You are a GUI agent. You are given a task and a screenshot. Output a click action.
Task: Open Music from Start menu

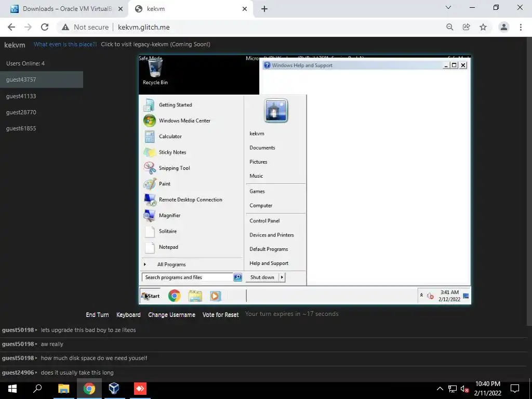click(256, 176)
